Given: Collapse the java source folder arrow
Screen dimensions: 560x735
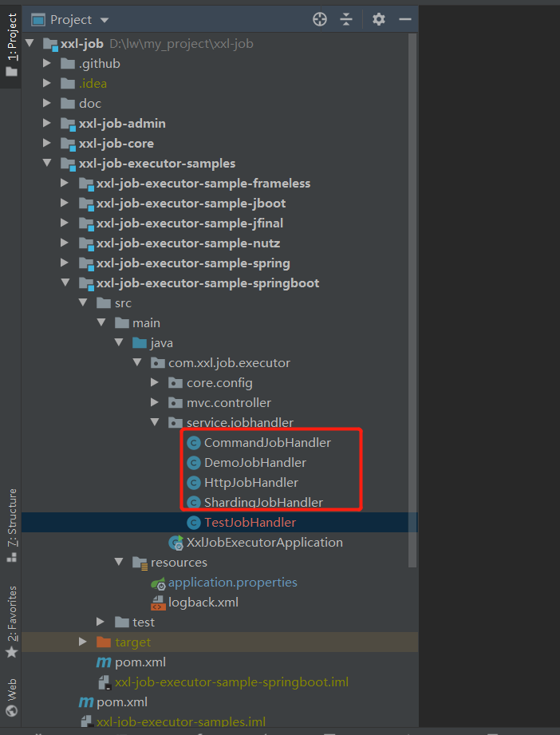Looking at the screenshot, I should (119, 342).
